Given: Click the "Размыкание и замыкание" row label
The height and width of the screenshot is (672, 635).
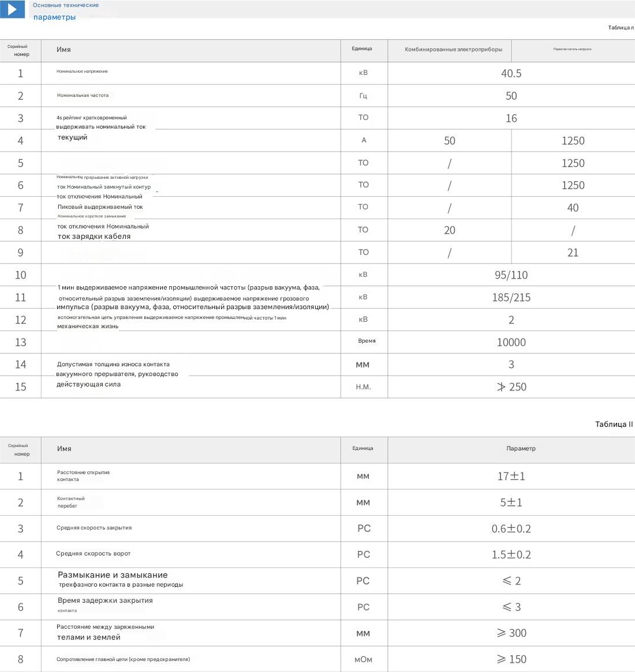Looking at the screenshot, I should [113, 575].
